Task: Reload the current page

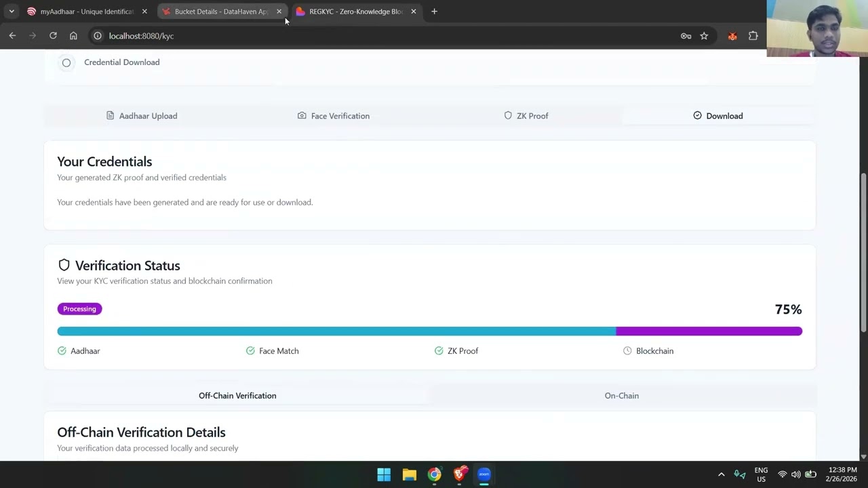Action: [53, 36]
